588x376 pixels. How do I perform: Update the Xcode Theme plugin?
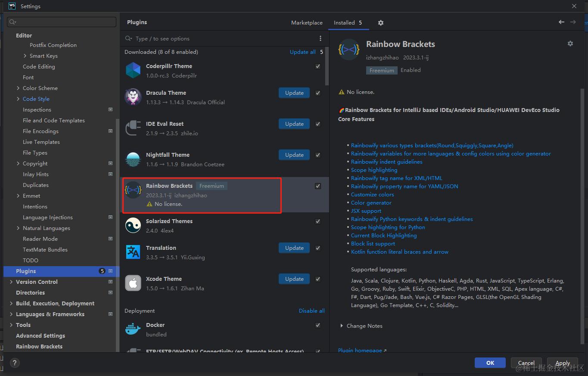[x=294, y=279]
